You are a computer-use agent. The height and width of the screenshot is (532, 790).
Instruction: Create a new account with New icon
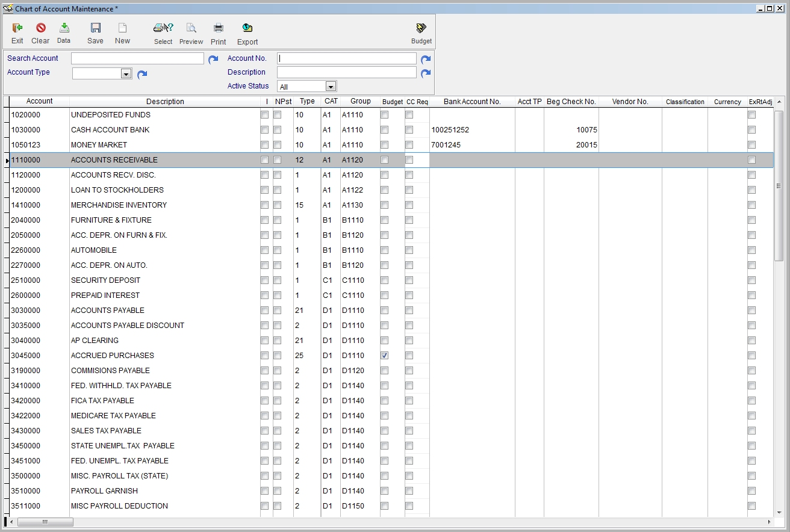(x=122, y=28)
